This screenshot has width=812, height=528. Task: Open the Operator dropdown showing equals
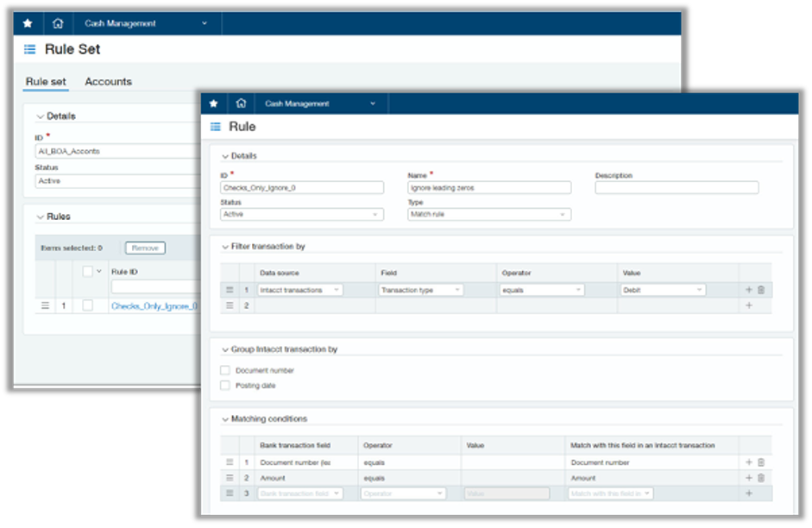tap(541, 290)
